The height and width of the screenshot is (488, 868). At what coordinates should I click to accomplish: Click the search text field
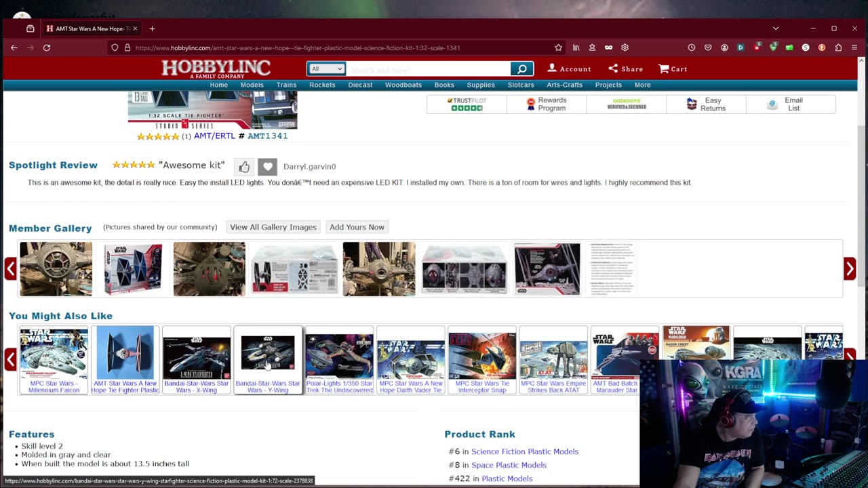(x=429, y=69)
